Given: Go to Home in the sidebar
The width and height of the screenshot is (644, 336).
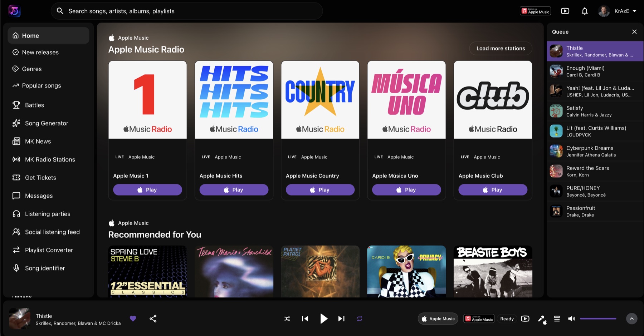Looking at the screenshot, I should tap(48, 36).
